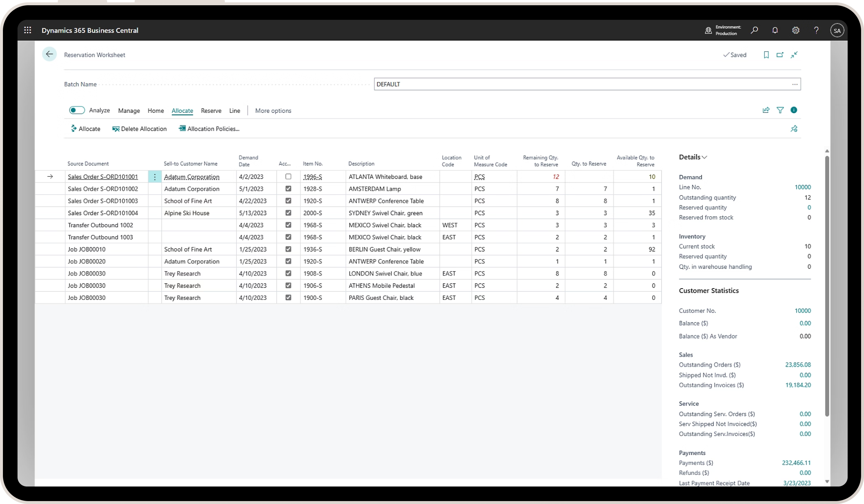Click the Delete Allocation button
Screen dimensions: 864x504
140,129
